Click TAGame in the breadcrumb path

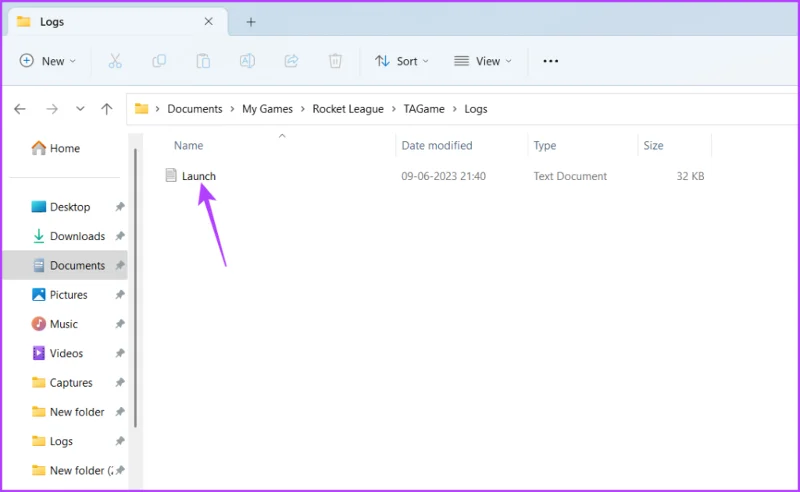424,109
